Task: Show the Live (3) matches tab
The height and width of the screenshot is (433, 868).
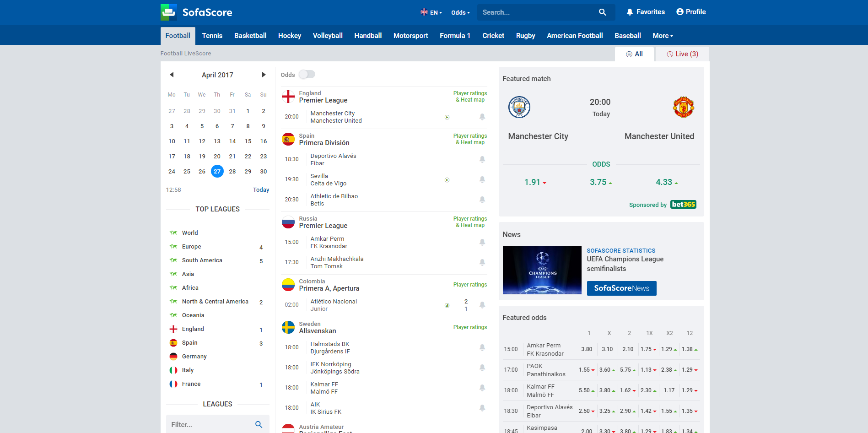Action: click(x=682, y=54)
